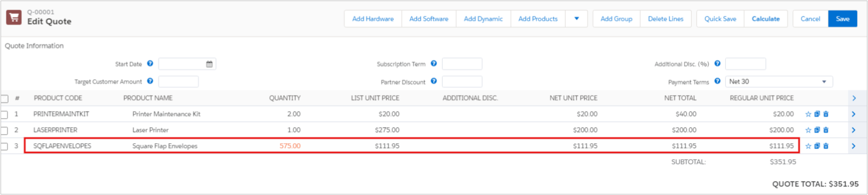
Task: Focus the Partner Discount field
Action: [x=462, y=82]
